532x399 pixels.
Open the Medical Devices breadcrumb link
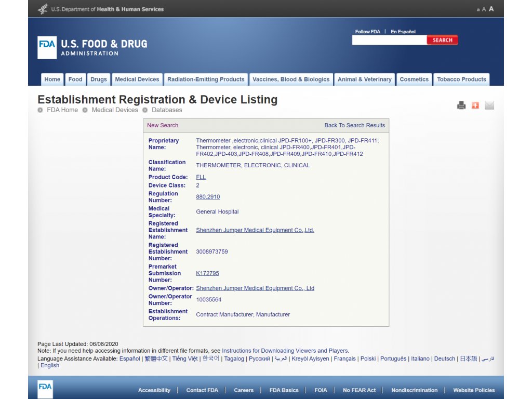coord(115,110)
